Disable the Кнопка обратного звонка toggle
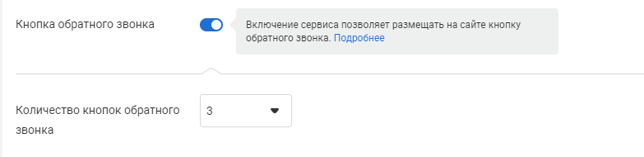Viewport: 644px width, 157px height. click(211, 25)
